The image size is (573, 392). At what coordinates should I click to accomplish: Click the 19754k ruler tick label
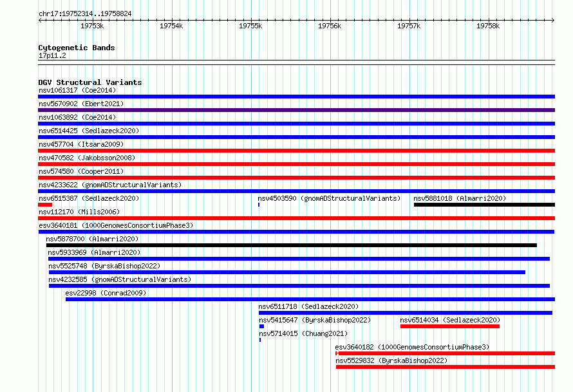(171, 26)
